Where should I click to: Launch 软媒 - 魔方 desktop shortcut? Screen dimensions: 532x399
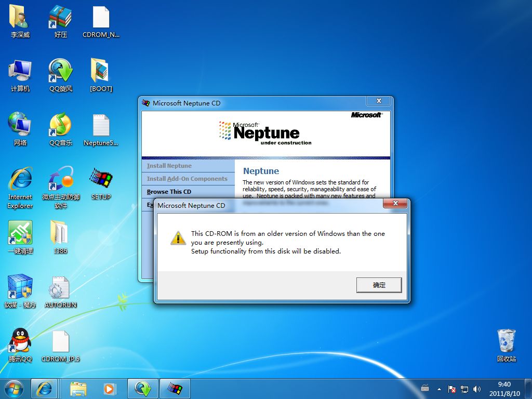(x=20, y=291)
